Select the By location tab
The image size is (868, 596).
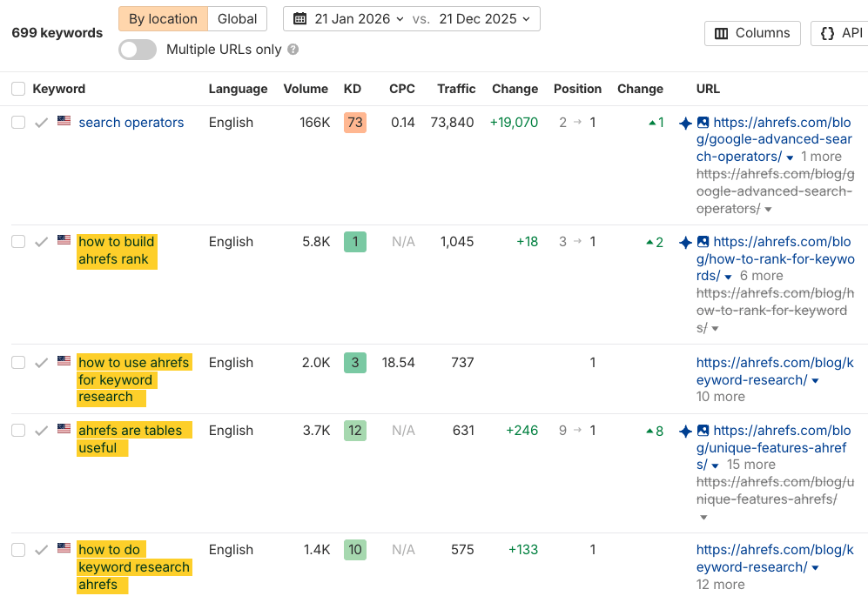coord(162,18)
